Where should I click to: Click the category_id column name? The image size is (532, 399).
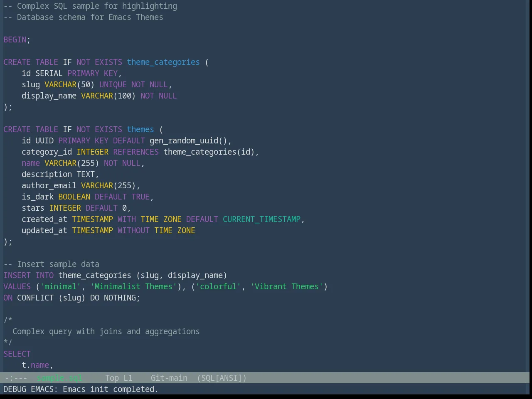[47, 152]
